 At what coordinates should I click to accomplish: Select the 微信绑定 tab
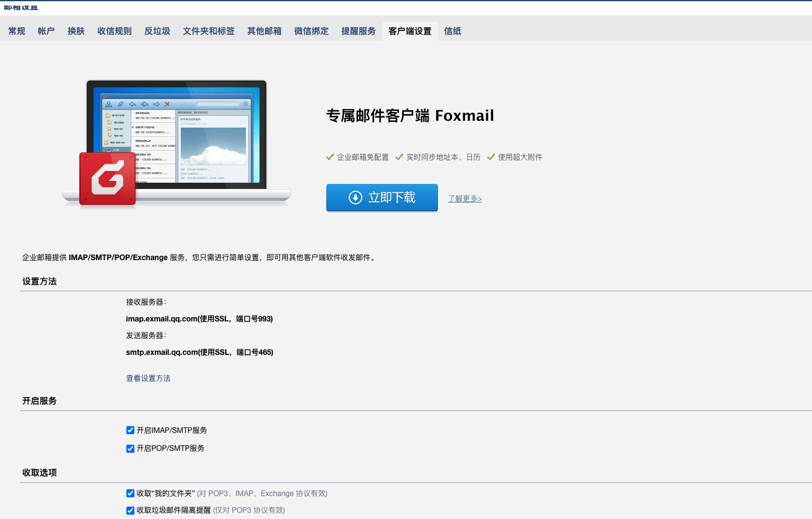pyautogui.click(x=312, y=31)
